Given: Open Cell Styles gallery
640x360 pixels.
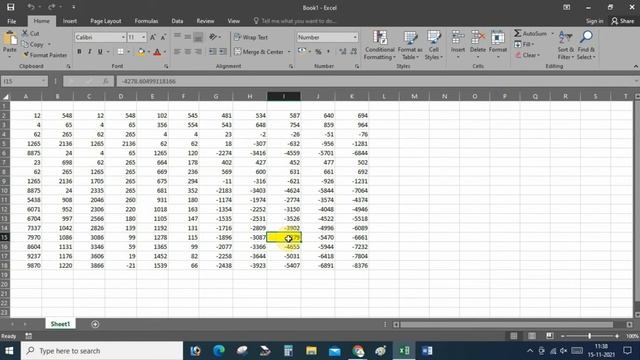Looking at the screenshot, I should (x=433, y=45).
